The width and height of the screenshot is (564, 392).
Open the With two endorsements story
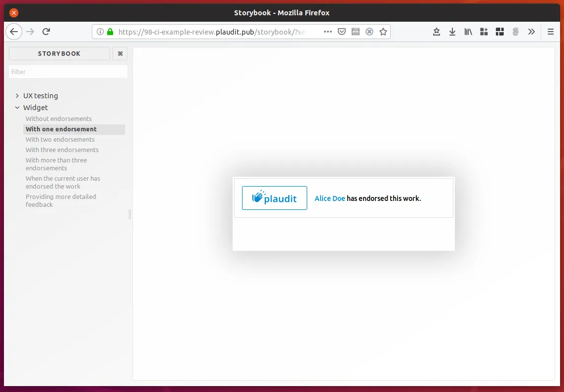click(x=60, y=140)
